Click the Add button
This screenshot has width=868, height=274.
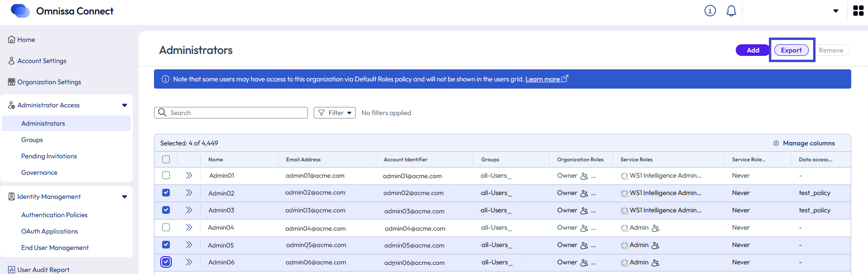(753, 50)
